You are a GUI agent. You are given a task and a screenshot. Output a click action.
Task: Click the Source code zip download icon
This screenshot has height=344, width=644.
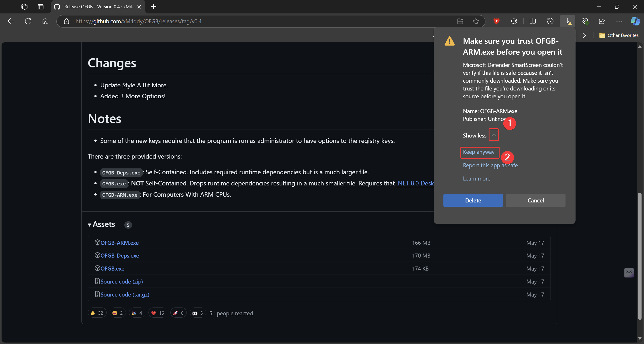97,281
